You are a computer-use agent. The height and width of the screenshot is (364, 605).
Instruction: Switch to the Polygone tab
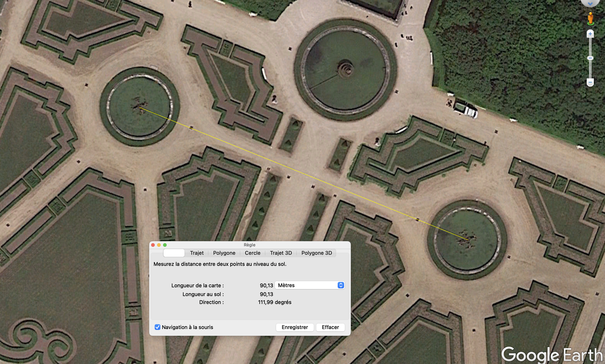[224, 253]
